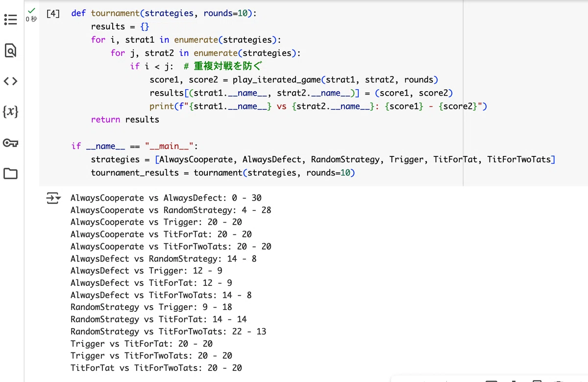Click output "RandomStrategy vs TitForTat: 14 - 14"
Image resolution: width=588 pixels, height=382 pixels.
159,319
